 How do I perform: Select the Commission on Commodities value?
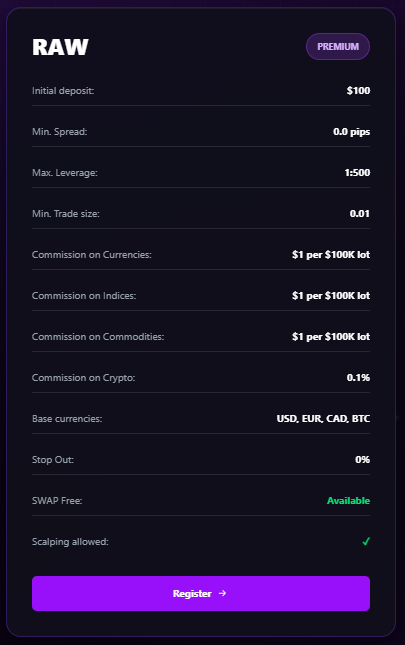[x=331, y=336]
